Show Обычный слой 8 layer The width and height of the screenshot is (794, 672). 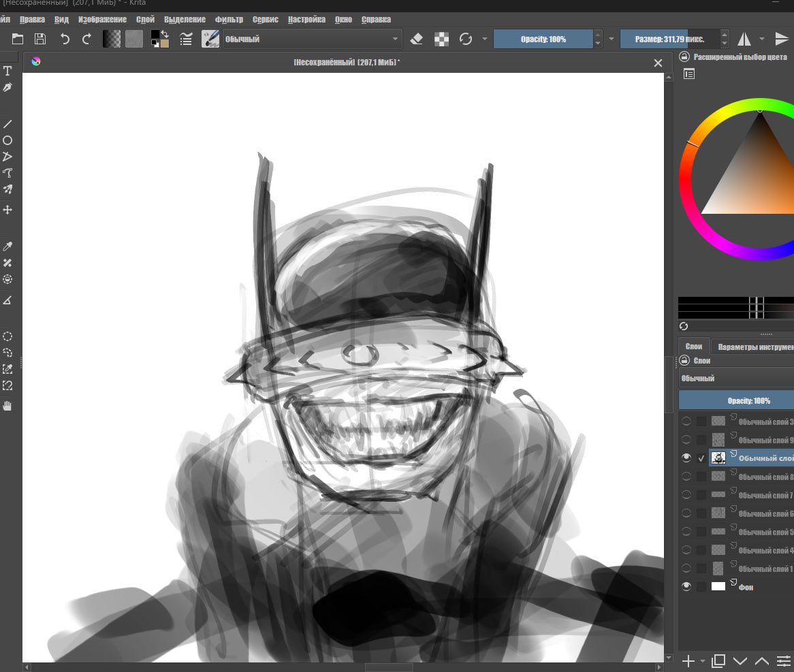click(686, 477)
